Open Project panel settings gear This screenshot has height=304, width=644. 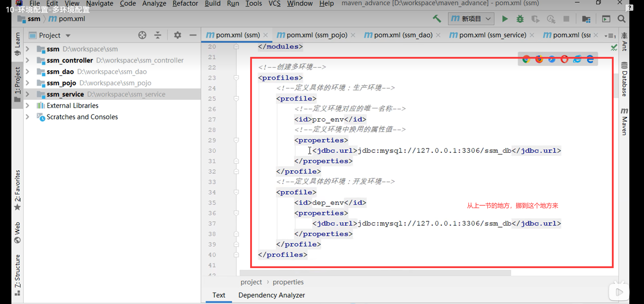(x=177, y=35)
